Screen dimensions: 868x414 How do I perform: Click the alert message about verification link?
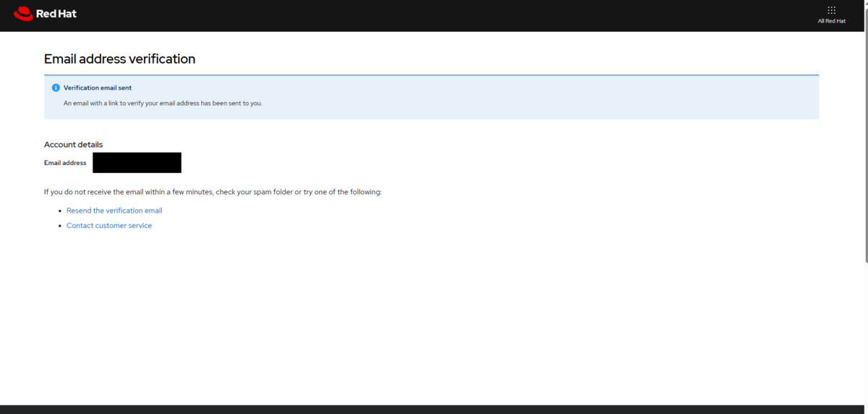163,103
